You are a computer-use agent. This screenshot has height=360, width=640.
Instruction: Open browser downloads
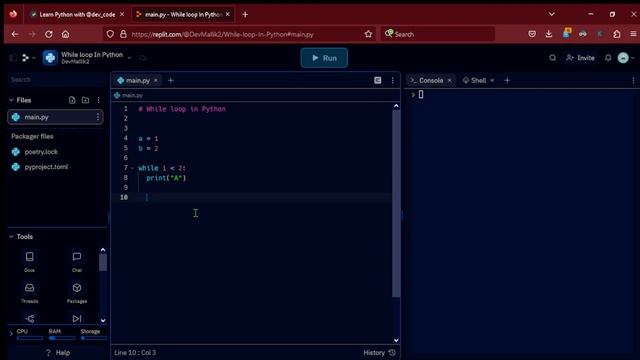click(x=549, y=34)
